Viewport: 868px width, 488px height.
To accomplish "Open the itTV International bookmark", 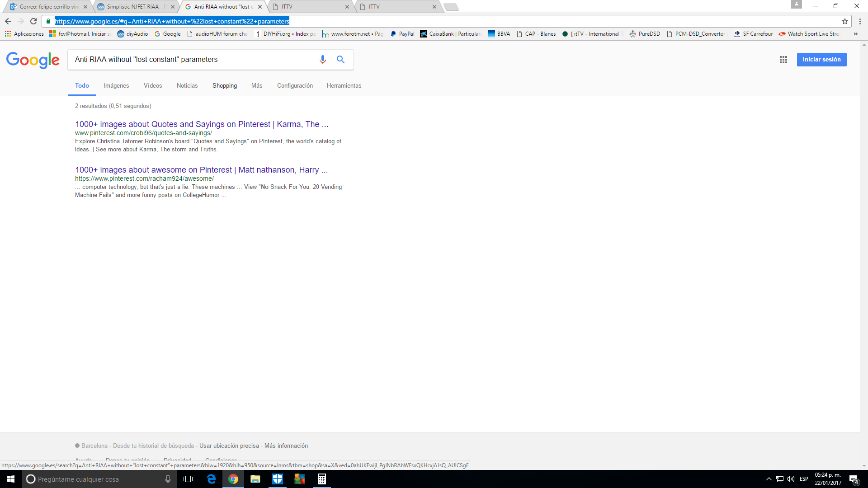I will 593,34.
